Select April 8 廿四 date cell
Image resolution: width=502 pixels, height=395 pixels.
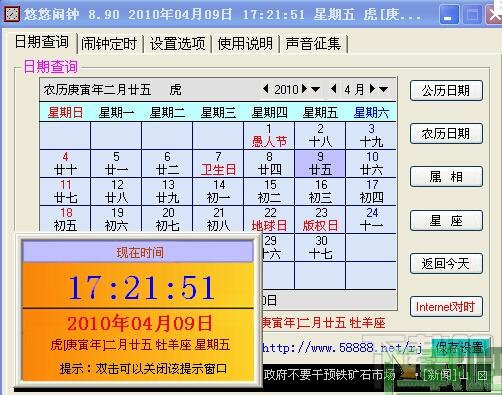coord(269,163)
